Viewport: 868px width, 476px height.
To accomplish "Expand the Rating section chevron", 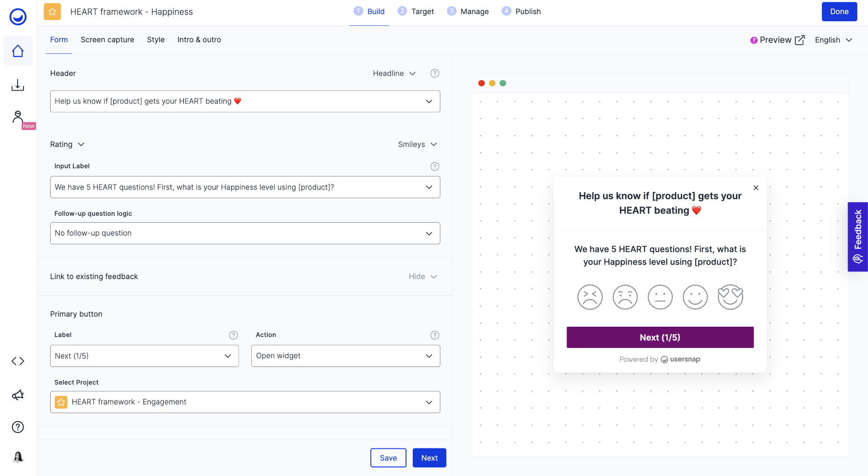I will (x=81, y=144).
